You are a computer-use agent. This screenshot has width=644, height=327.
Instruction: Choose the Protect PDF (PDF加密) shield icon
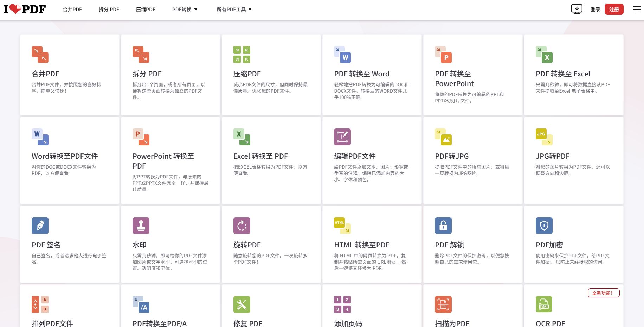click(544, 226)
